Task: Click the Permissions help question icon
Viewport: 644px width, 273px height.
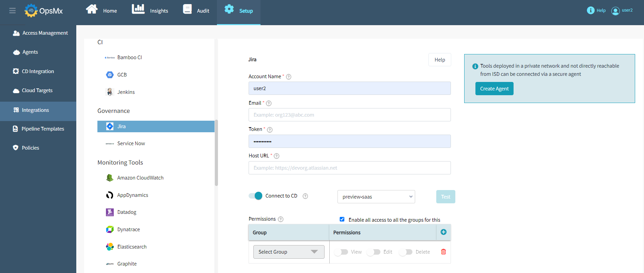Action: [x=281, y=219]
